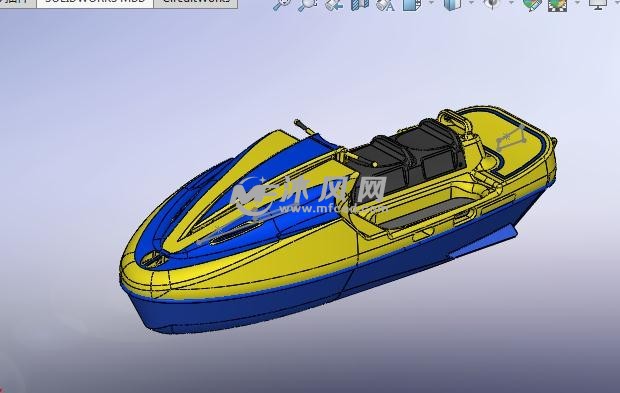
Task: Click the Apply Scene icon
Action: [558, 4]
